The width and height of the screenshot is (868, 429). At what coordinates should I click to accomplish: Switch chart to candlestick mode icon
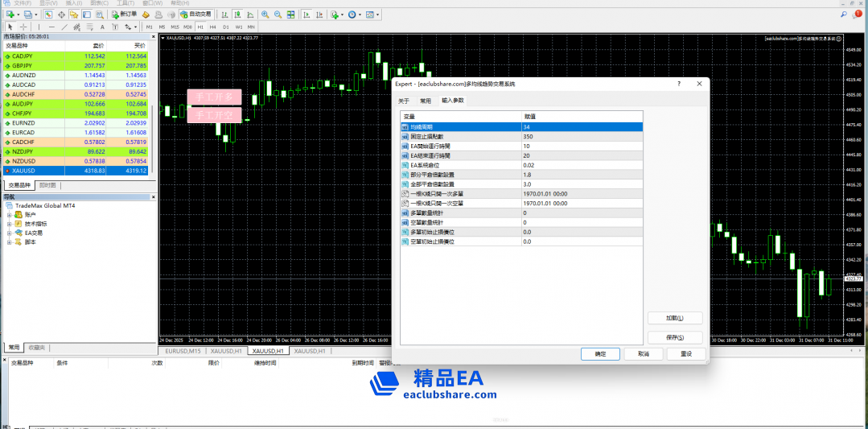[237, 14]
